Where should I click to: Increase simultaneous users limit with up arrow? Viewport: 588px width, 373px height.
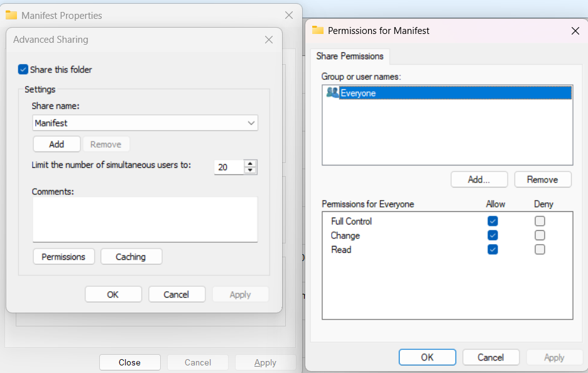coord(251,164)
